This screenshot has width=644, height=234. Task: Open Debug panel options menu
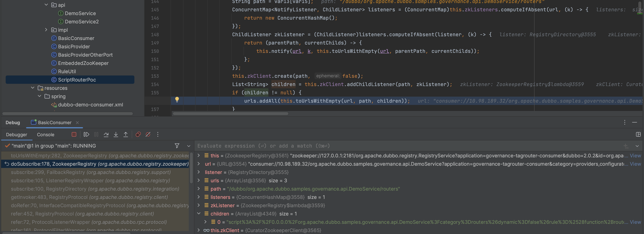[x=625, y=122]
